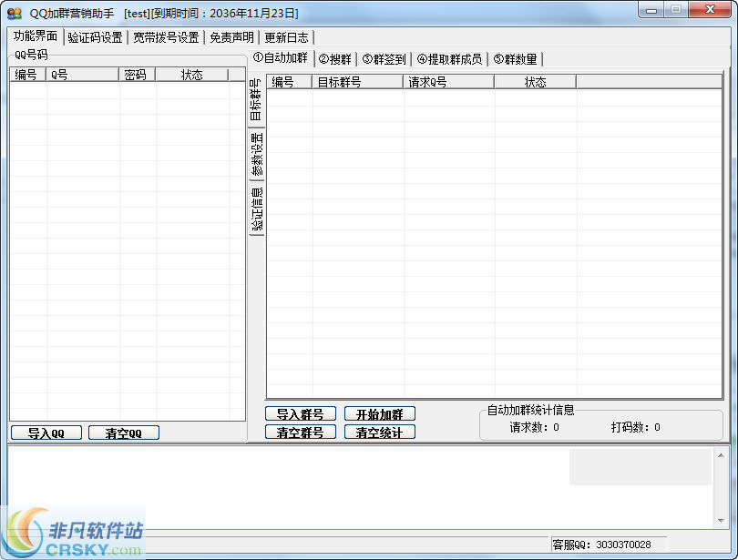The width and height of the screenshot is (738, 560).
Task: Click the 请求Q号 column header
Action: [x=448, y=82]
